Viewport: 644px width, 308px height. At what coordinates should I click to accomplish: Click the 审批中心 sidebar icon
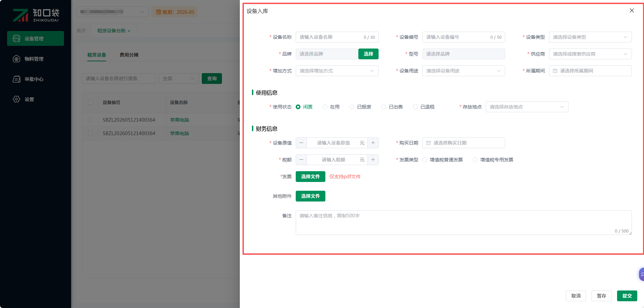[17, 79]
